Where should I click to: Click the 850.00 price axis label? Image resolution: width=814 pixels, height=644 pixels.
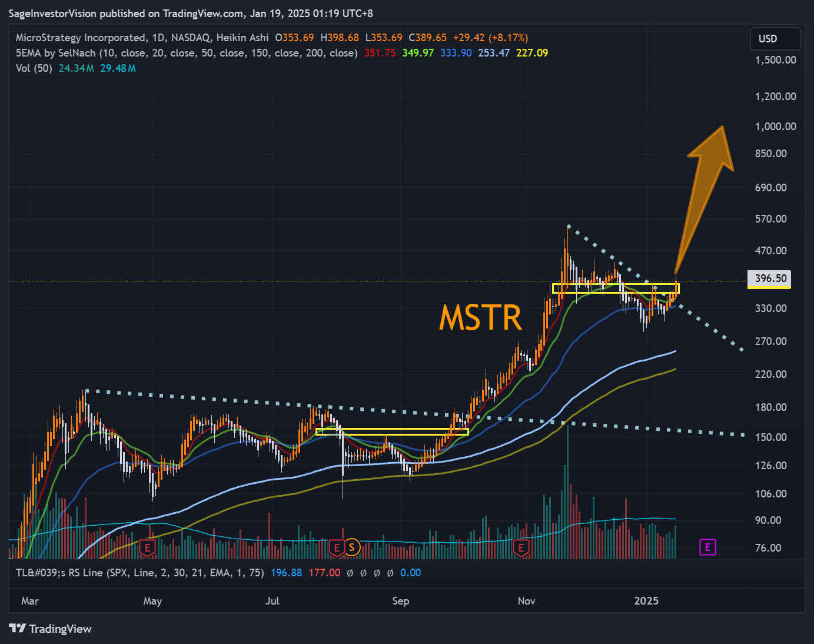click(x=771, y=154)
